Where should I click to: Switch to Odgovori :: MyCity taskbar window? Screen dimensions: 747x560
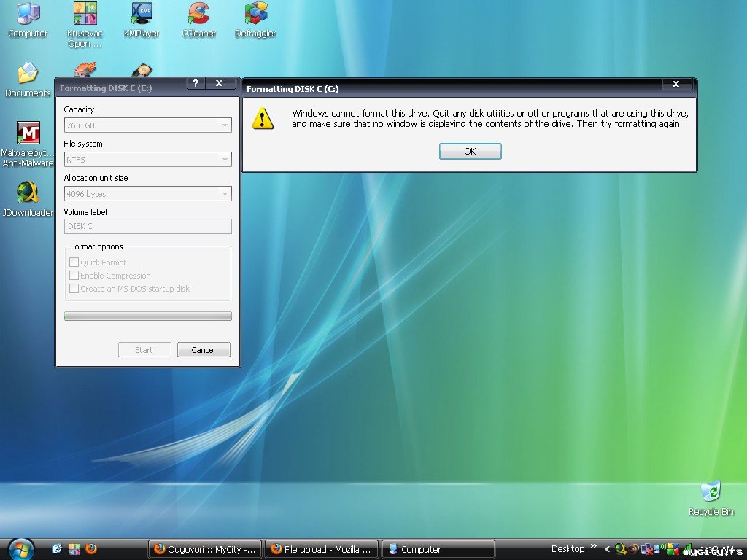pyautogui.click(x=205, y=549)
